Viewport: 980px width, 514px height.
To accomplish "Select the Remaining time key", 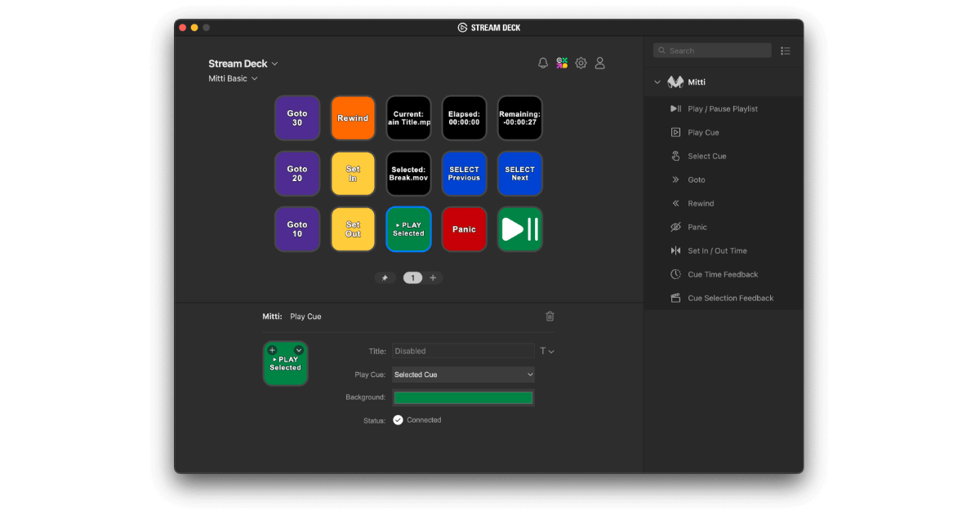I will point(519,118).
